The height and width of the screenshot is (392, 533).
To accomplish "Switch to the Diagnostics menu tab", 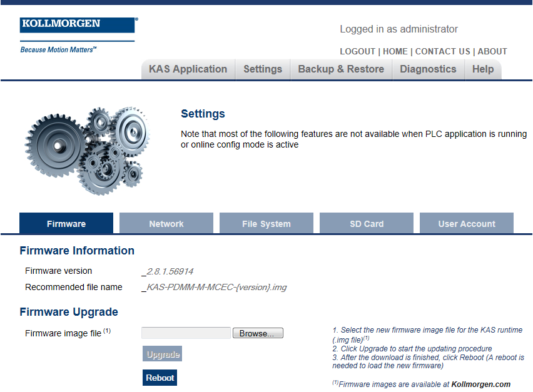I will [x=428, y=69].
